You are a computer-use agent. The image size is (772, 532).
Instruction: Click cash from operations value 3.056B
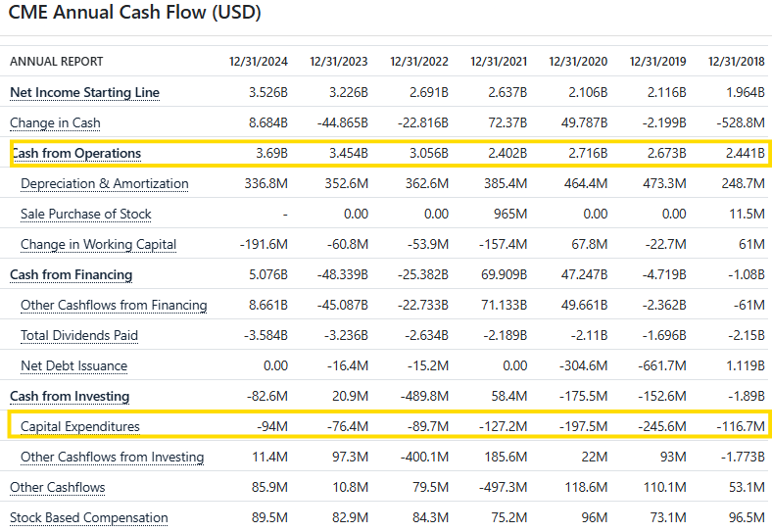pos(429,154)
